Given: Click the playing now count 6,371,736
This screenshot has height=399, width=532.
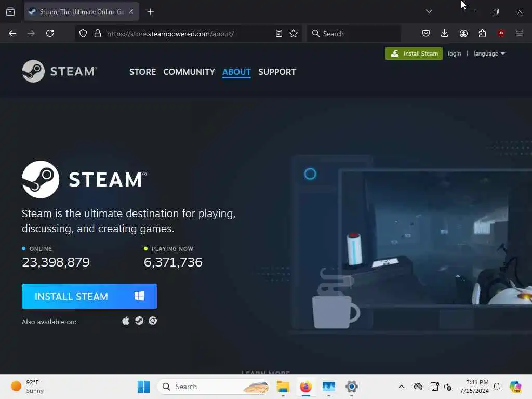Looking at the screenshot, I should pos(173,262).
